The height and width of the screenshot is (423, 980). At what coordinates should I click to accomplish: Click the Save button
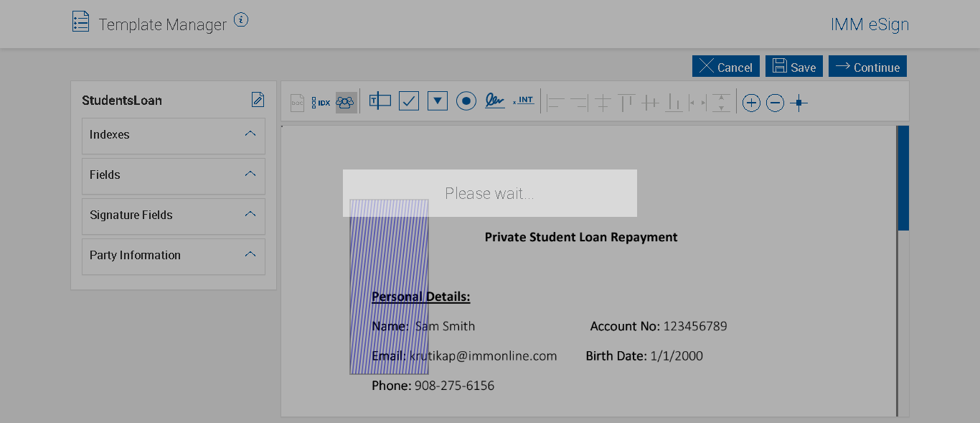click(x=794, y=66)
